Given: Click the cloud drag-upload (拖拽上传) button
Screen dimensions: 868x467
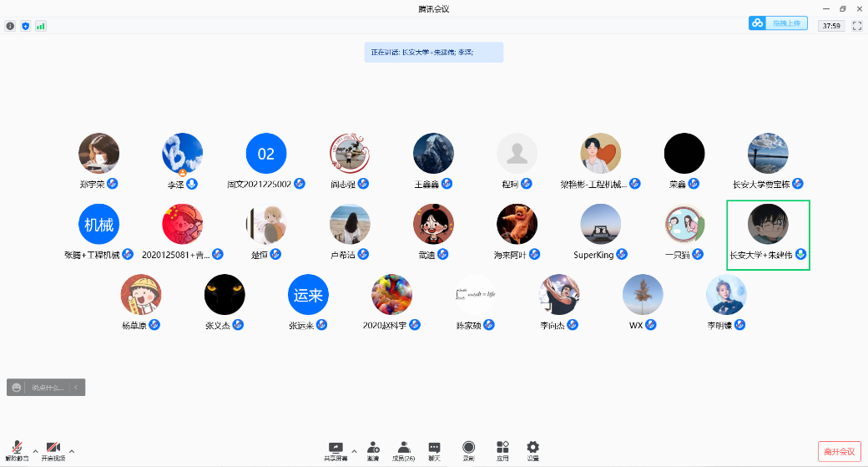Looking at the screenshot, I should point(778,23).
